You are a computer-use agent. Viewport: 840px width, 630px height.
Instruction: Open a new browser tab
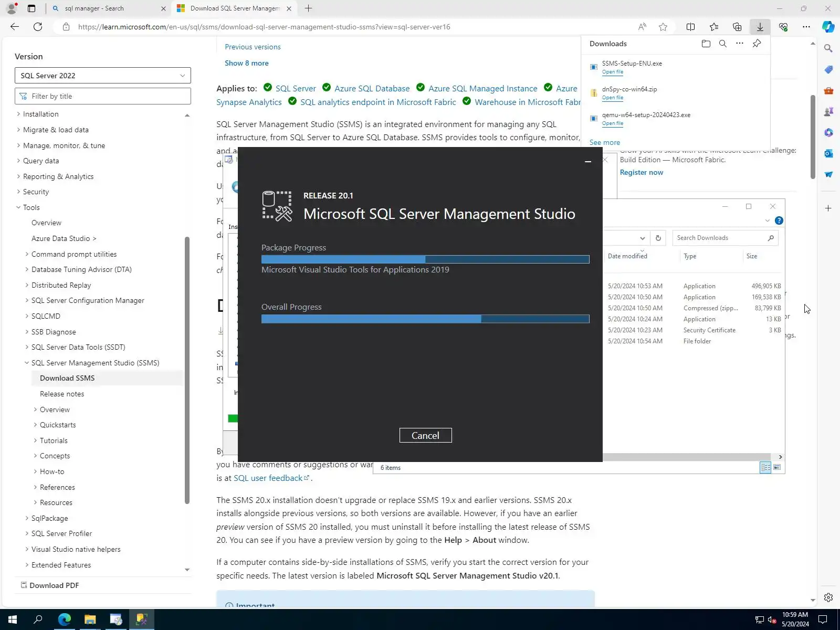[309, 8]
